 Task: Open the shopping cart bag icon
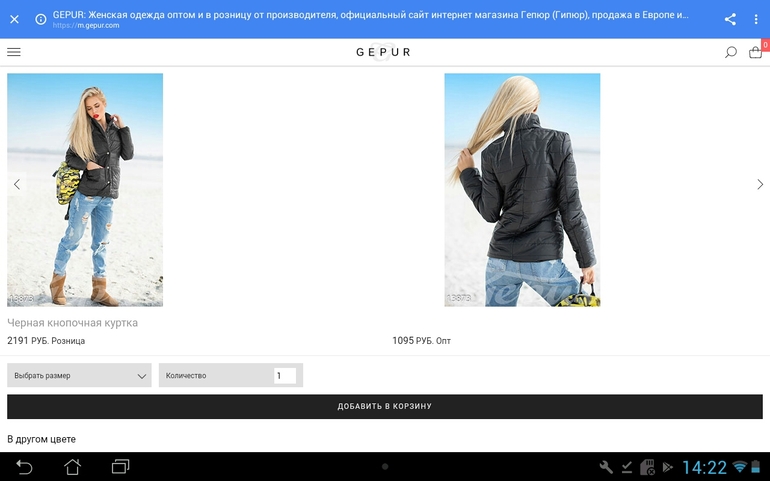755,52
